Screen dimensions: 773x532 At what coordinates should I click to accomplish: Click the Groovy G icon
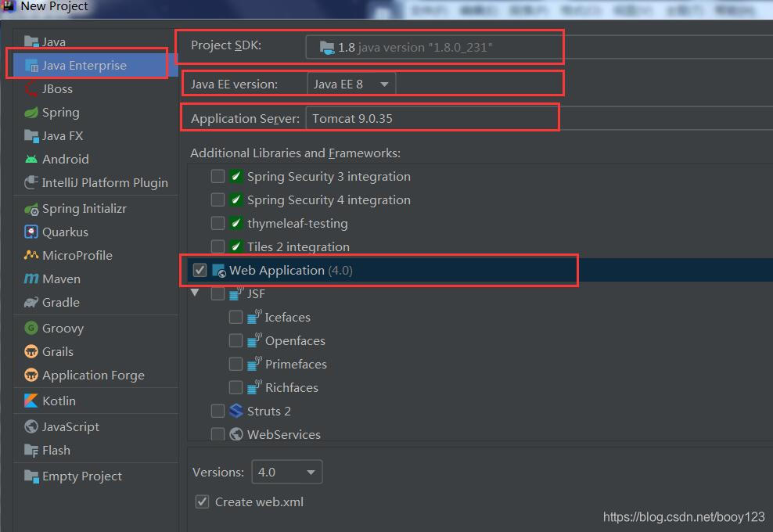click(x=31, y=328)
